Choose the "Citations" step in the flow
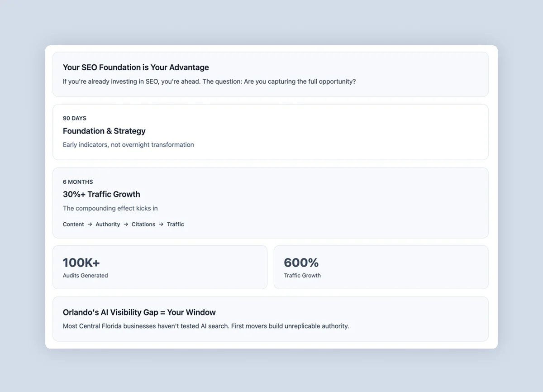This screenshot has height=392, width=543. [x=143, y=225]
